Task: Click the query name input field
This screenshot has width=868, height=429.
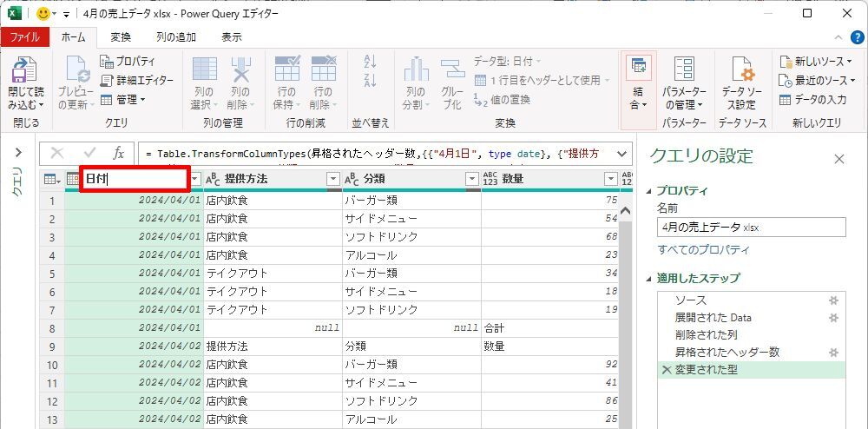Action: [751, 227]
